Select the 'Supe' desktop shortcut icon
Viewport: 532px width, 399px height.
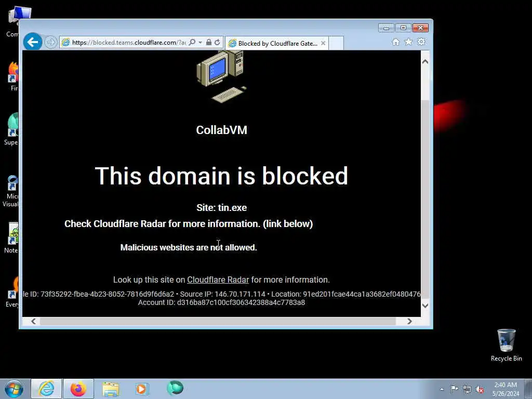tap(11, 129)
